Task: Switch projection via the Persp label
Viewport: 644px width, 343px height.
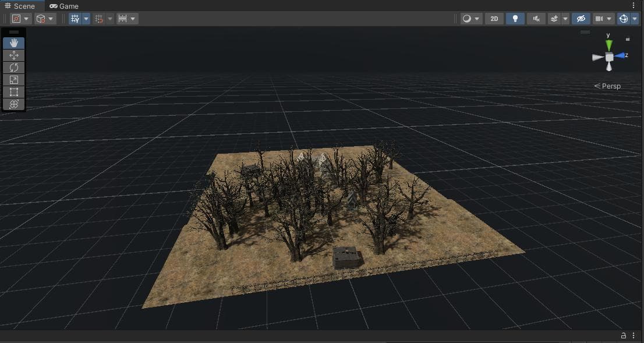Action: 607,86
